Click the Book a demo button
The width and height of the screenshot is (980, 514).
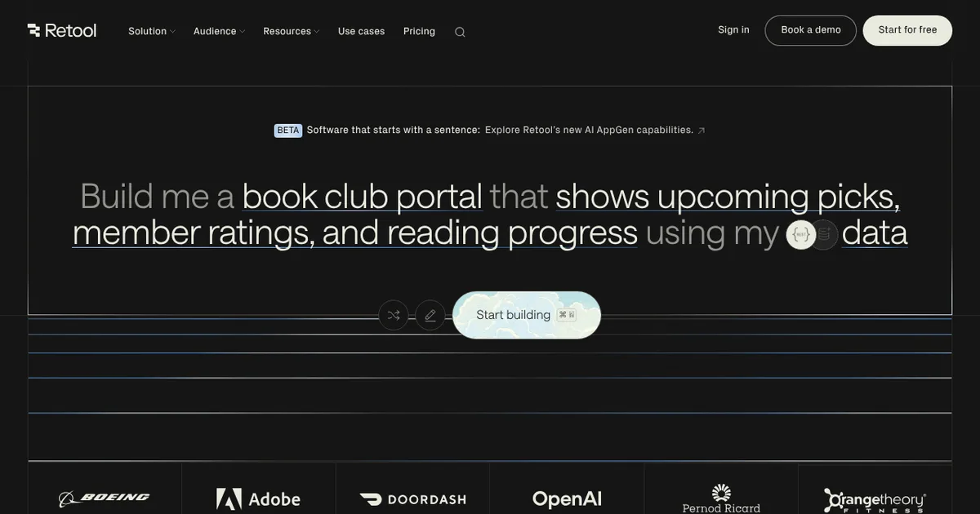(811, 30)
